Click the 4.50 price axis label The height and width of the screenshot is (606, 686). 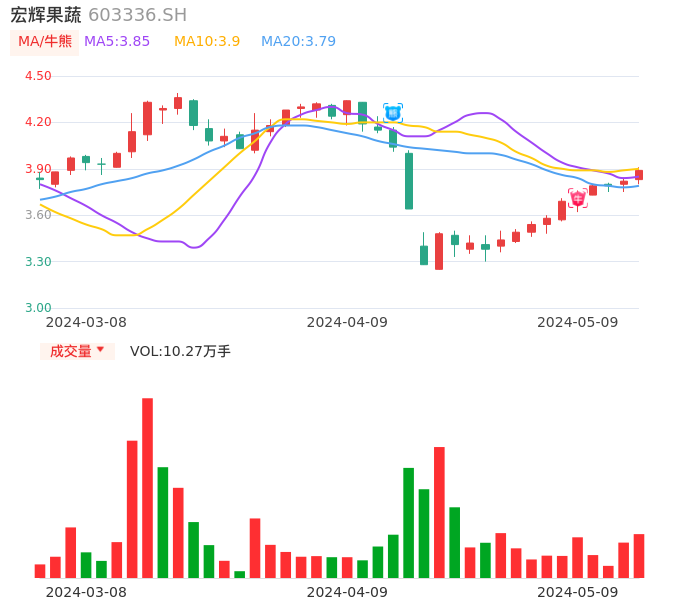[38, 76]
